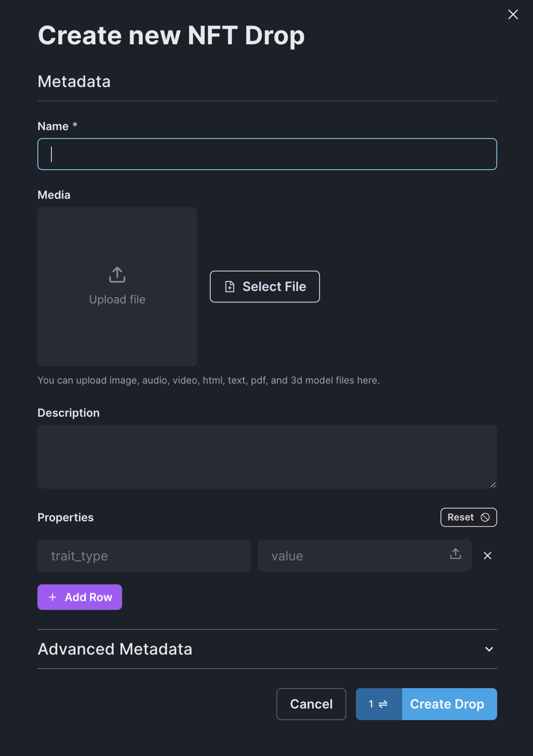
Task: Expand Advanced Metadata with the chevron
Action: (x=489, y=649)
